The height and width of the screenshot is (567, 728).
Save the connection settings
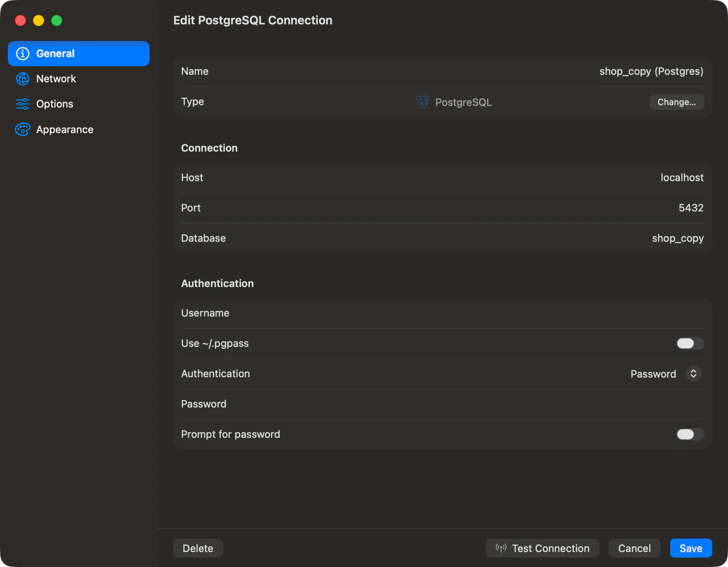[x=691, y=548]
